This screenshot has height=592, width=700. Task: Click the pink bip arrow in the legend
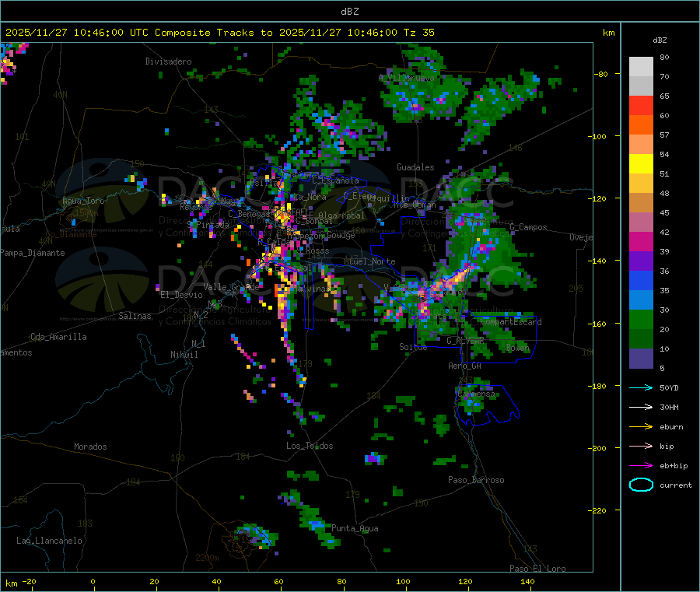641,446
